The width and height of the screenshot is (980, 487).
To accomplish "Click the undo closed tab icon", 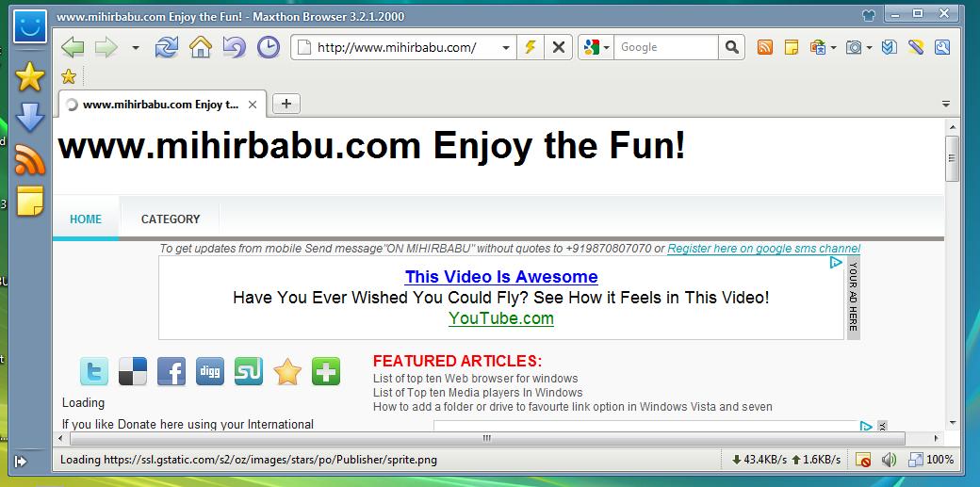I will (x=235, y=47).
